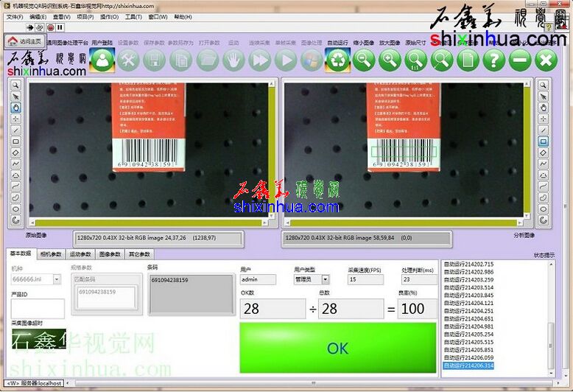
Task: Select log entry 自动运行214204.651
Action: tap(468, 319)
